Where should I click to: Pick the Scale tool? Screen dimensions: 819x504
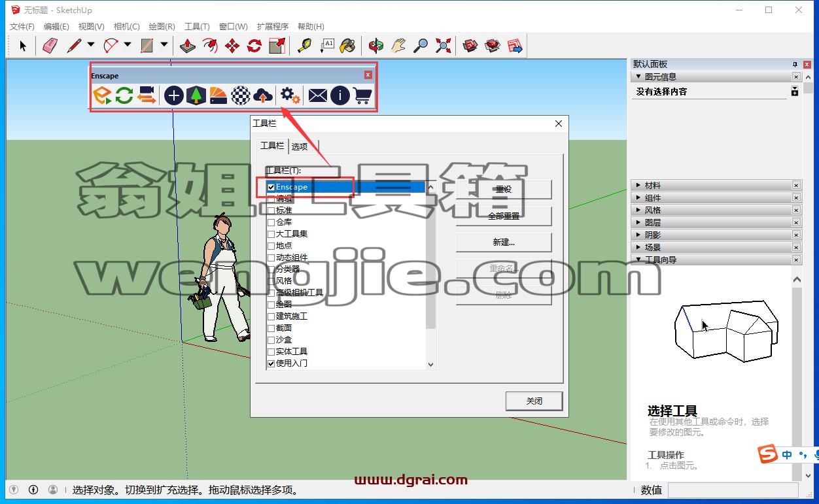[277, 45]
